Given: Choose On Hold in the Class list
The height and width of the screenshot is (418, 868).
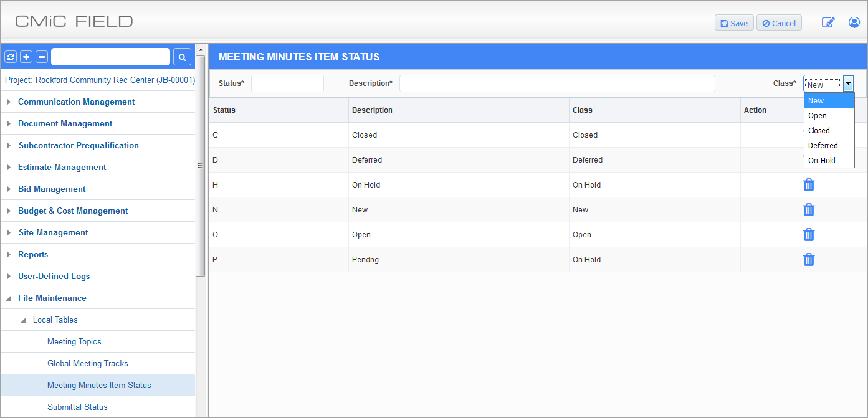Looking at the screenshot, I should 829,160.
